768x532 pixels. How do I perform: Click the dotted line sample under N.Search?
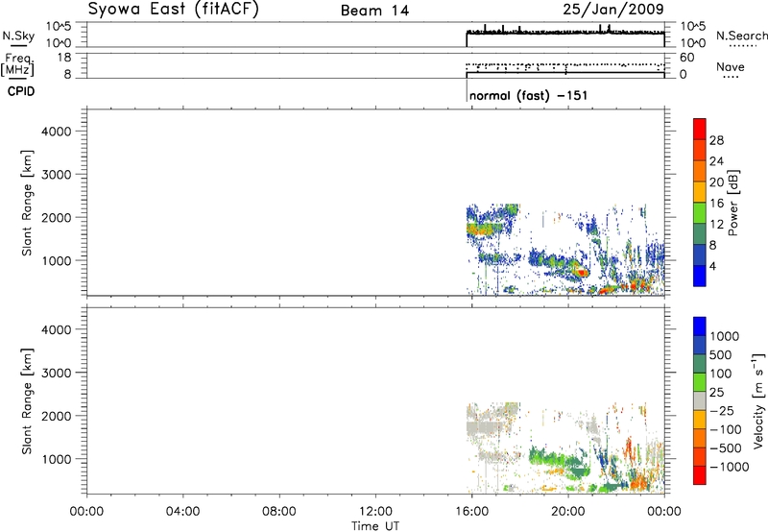(743, 46)
